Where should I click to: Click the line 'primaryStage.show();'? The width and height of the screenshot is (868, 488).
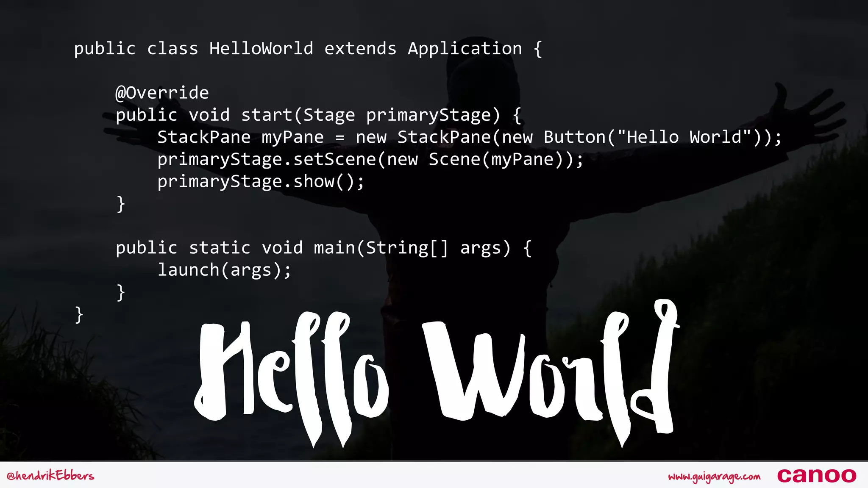(x=261, y=182)
